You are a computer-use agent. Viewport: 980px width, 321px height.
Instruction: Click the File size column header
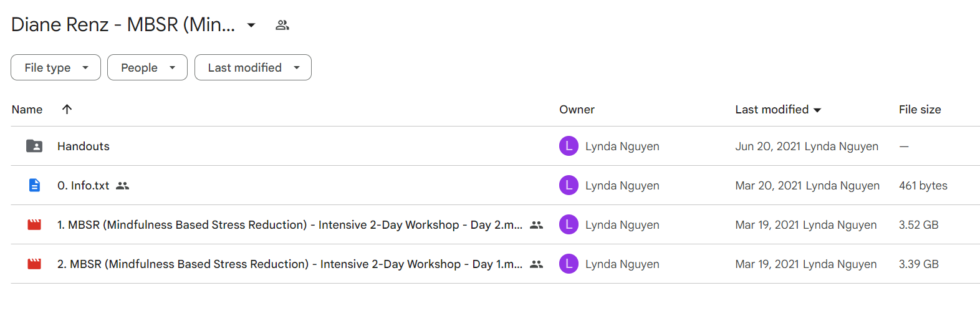(x=920, y=110)
